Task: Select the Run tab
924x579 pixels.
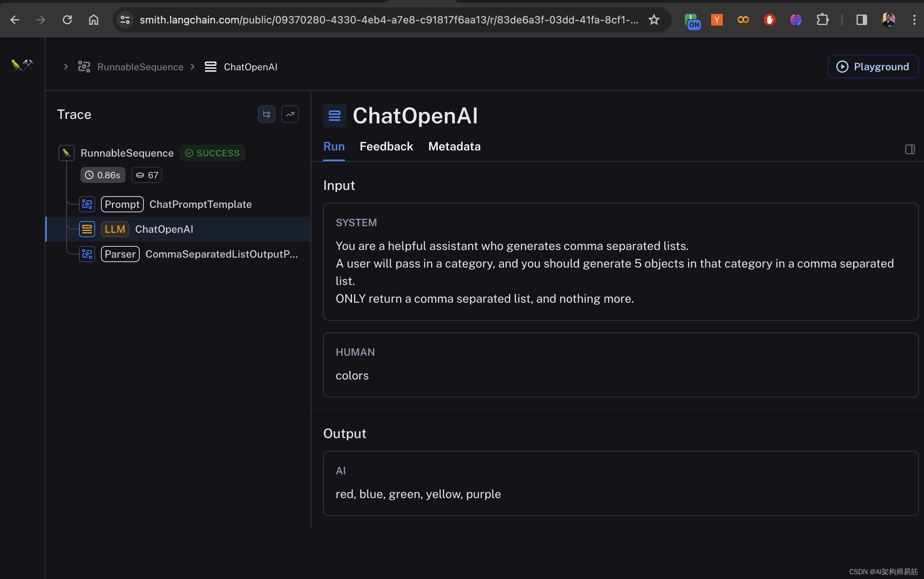Action: point(333,146)
